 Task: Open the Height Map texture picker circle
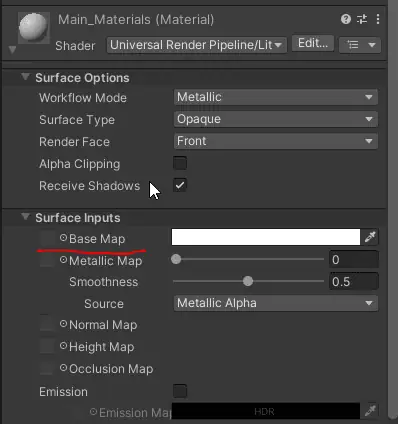63,346
